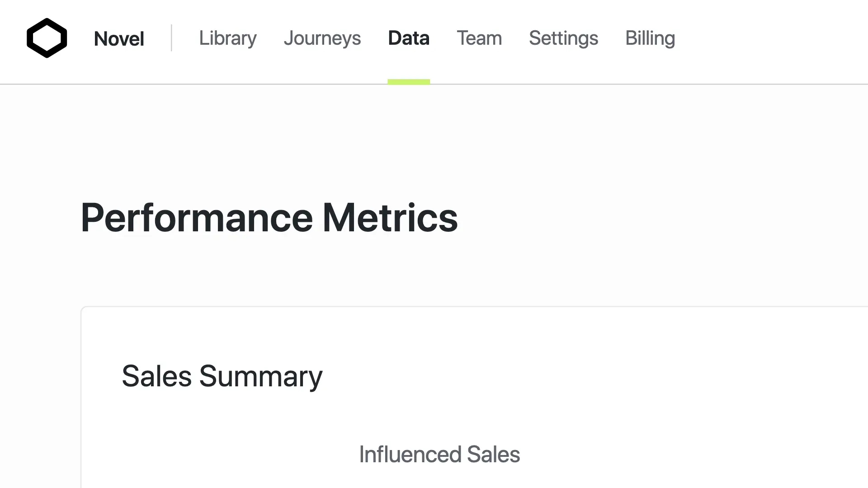Select the Data tab
The height and width of the screenshot is (488, 868).
409,38
